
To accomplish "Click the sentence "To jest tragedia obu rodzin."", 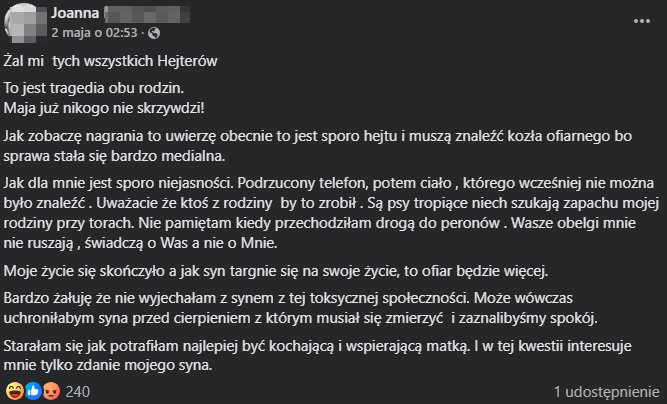I will (94, 88).
